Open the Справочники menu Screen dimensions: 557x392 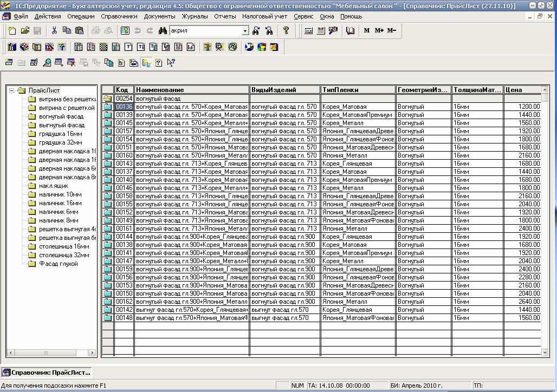click(x=119, y=16)
